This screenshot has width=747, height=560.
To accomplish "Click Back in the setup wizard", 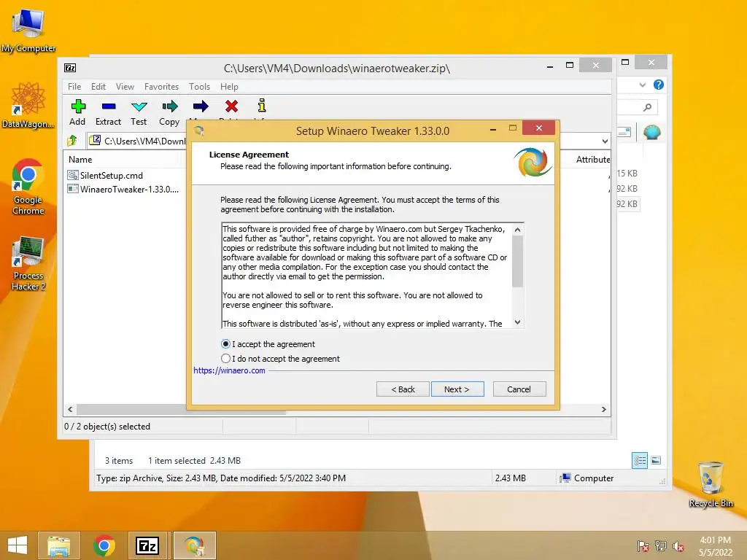I will 403,389.
